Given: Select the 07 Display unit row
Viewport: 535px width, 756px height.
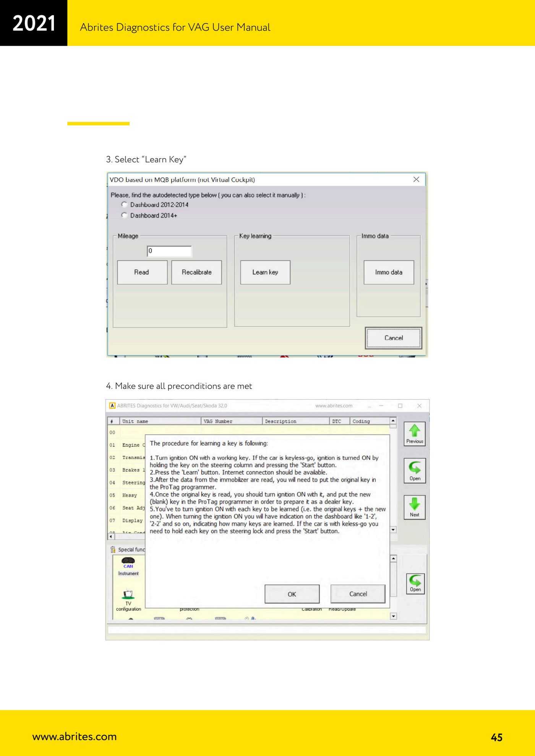Looking at the screenshot, I should tap(126, 521).
